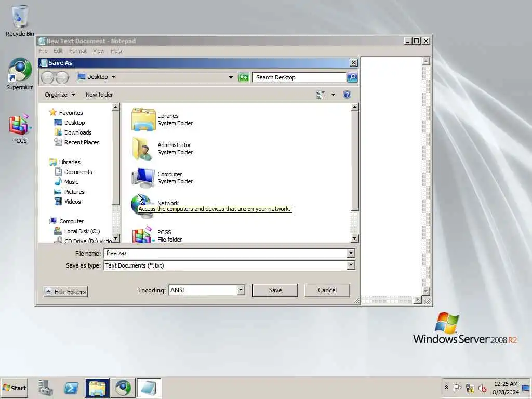The width and height of the screenshot is (532, 399).
Task: Click the Notepad taskbar button
Action: tap(149, 388)
